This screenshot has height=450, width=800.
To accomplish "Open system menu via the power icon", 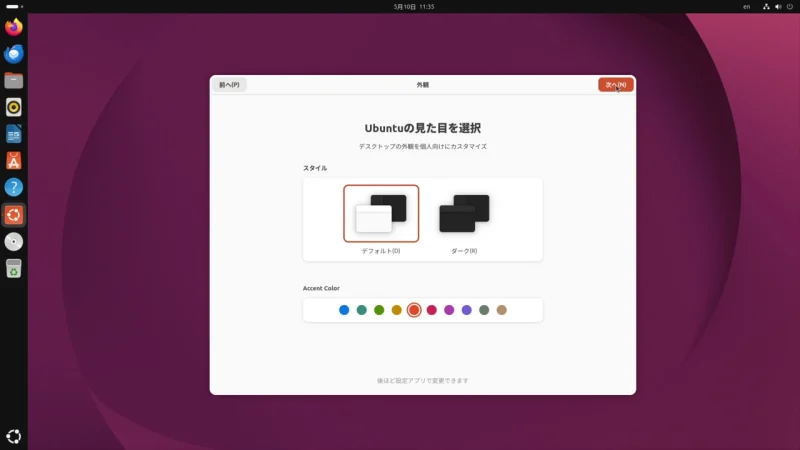I will 790,7.
